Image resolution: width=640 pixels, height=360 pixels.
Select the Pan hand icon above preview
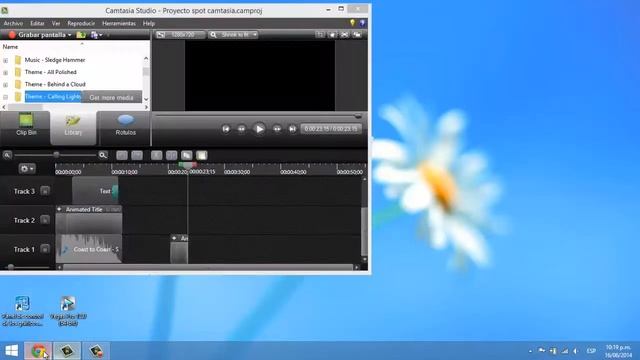333,35
